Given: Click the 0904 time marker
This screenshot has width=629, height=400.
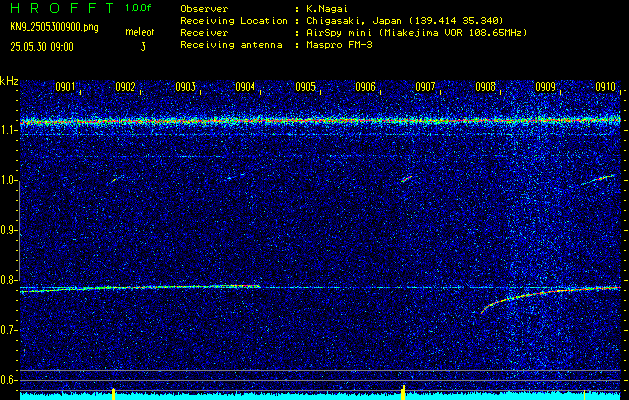Looking at the screenshot, I should click(x=245, y=87).
